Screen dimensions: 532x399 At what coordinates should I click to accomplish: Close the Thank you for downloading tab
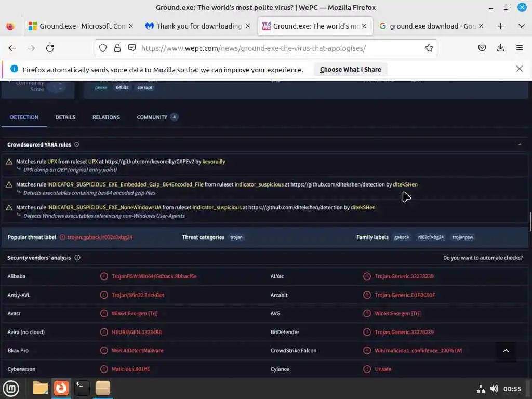248,26
